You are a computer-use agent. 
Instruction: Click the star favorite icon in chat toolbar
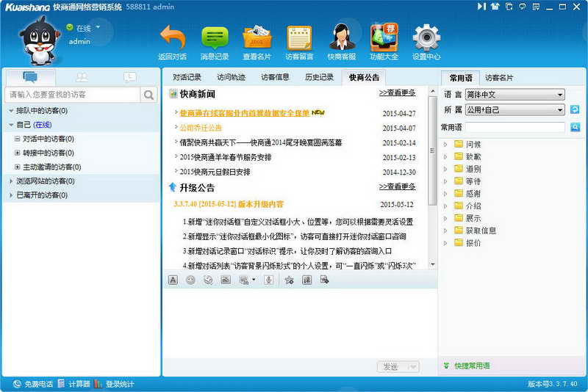click(289, 280)
